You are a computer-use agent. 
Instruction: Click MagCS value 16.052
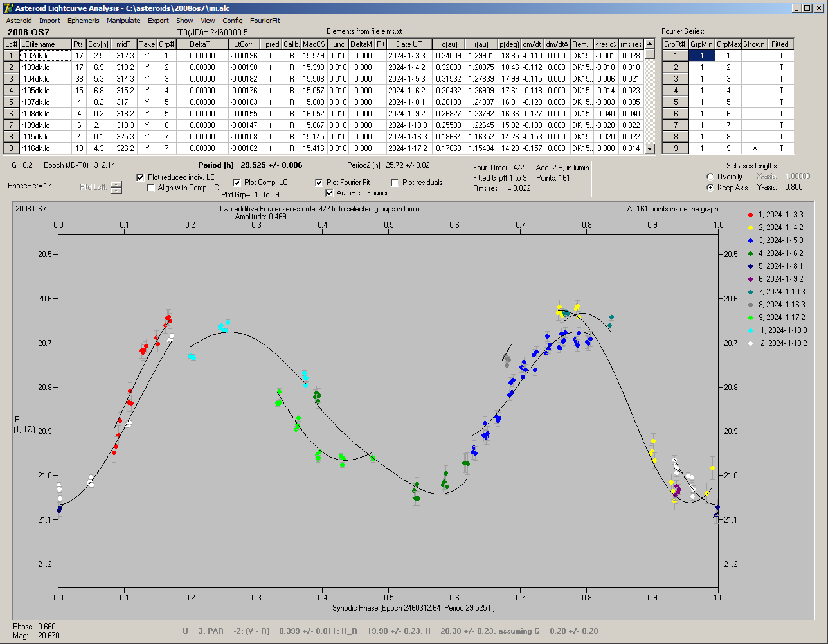(x=314, y=114)
